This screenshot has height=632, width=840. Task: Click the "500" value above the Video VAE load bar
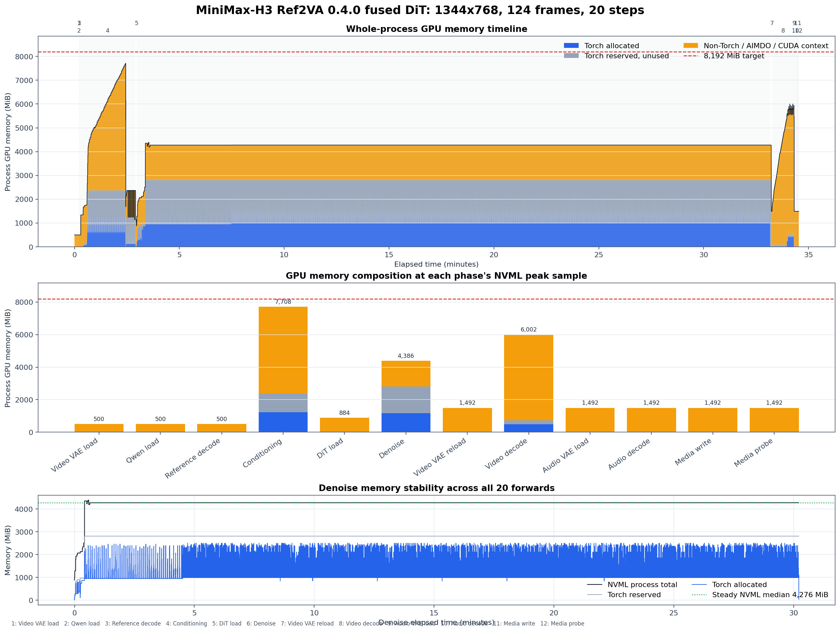click(99, 419)
